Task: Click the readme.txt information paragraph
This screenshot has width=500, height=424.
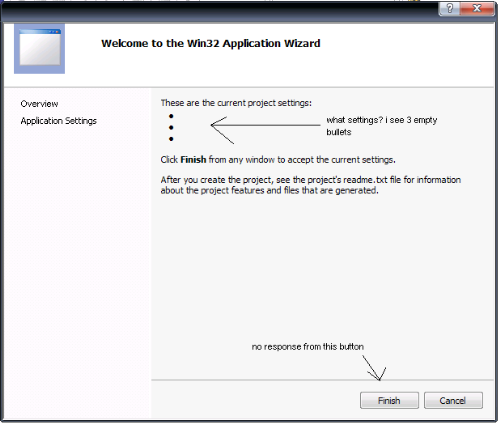Action: (311, 185)
